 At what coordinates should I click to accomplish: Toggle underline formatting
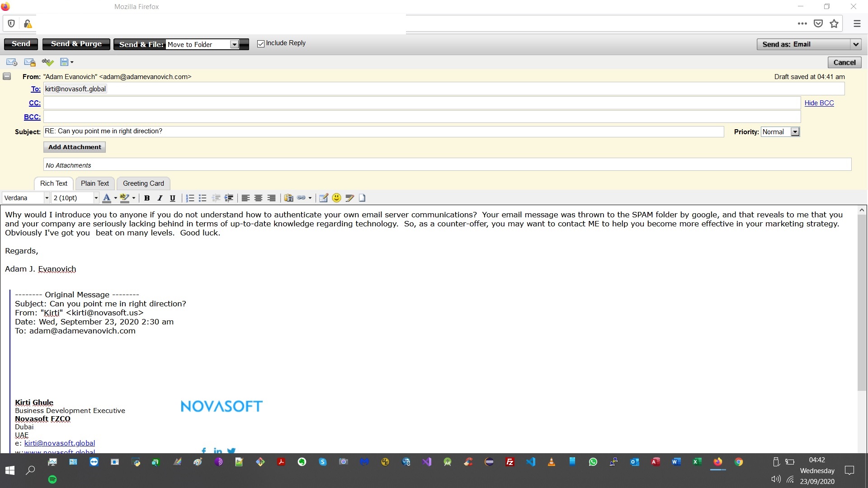172,198
